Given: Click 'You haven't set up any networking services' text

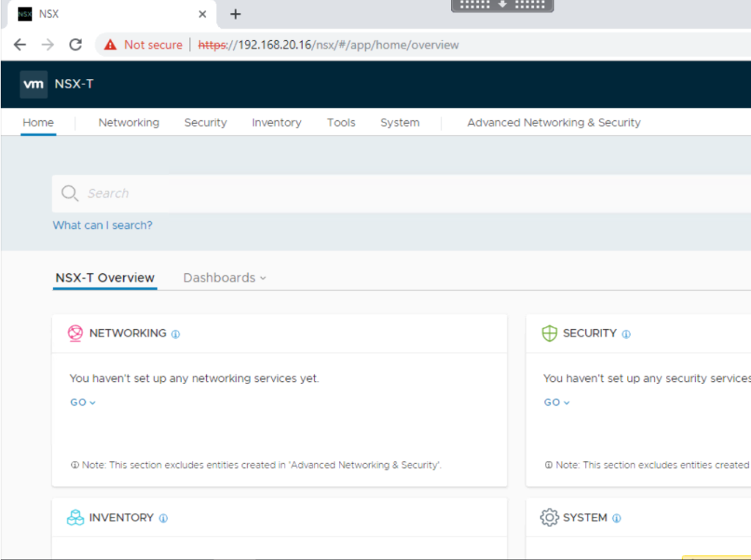Looking at the screenshot, I should 194,379.
